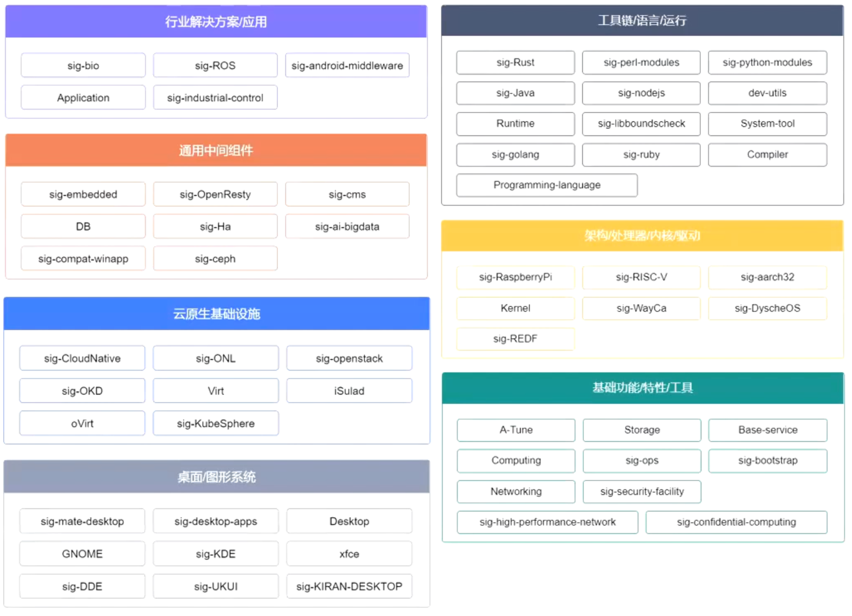This screenshot has height=616, width=852.
Task: Open sig-mate-desktop
Action: coord(82,522)
